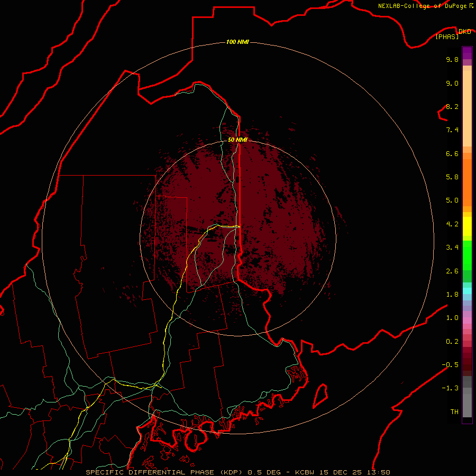Click the 0.2 scale value
Screen dimensions: 476x476
click(x=452, y=342)
